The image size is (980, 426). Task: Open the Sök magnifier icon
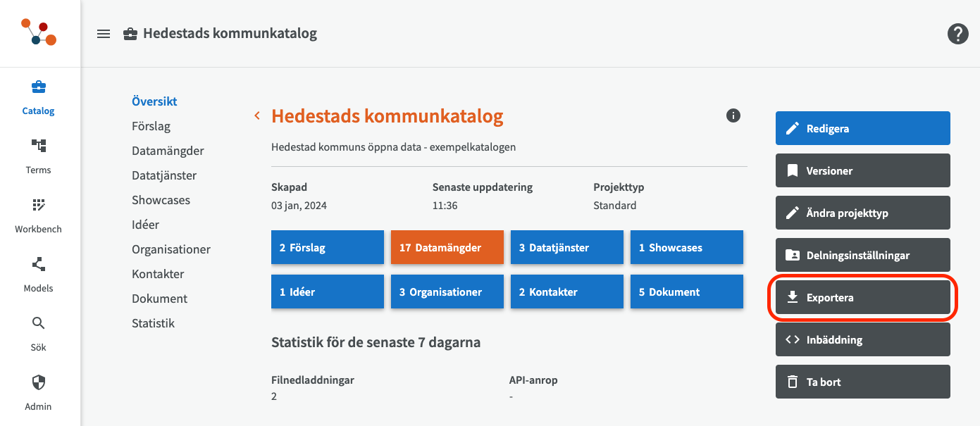coord(39,324)
